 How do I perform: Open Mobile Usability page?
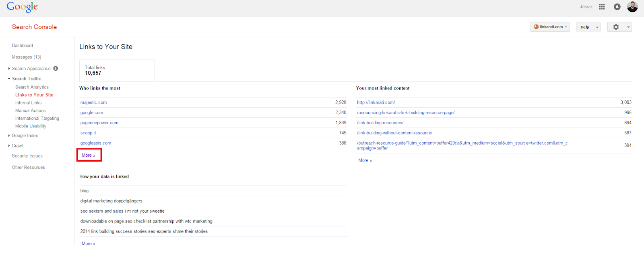click(x=31, y=126)
